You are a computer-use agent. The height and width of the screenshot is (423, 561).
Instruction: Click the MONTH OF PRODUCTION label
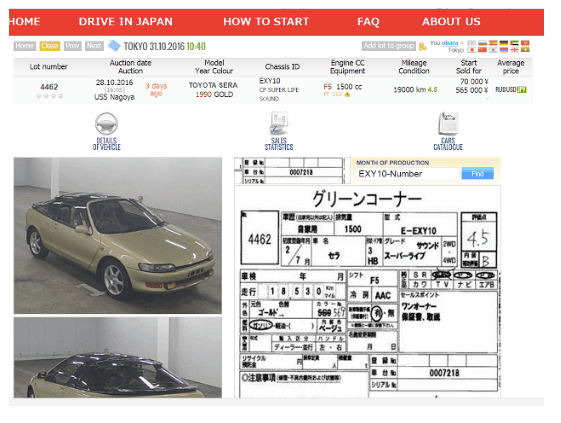pos(392,163)
